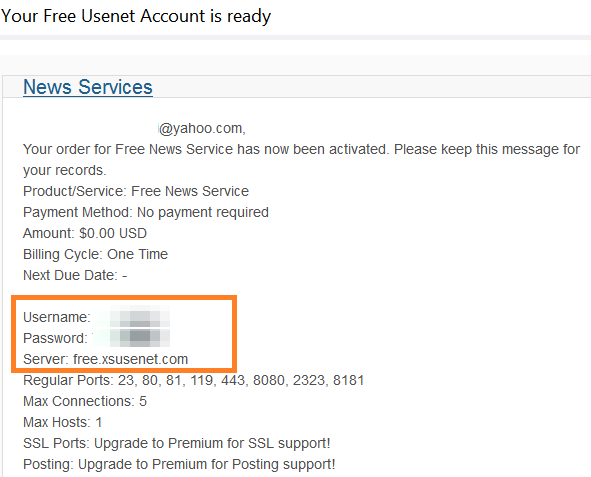Click the orange highlighted credentials box border

[x=124, y=298]
